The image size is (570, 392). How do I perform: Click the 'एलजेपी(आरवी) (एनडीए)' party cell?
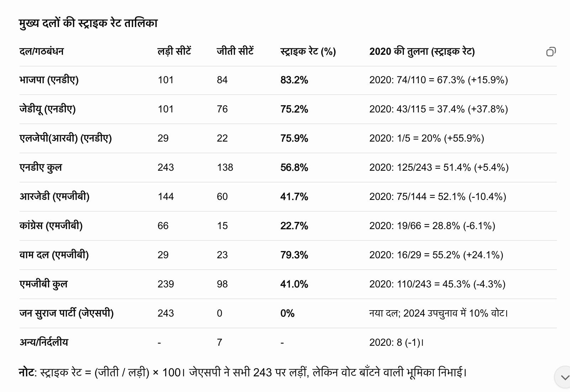point(66,138)
